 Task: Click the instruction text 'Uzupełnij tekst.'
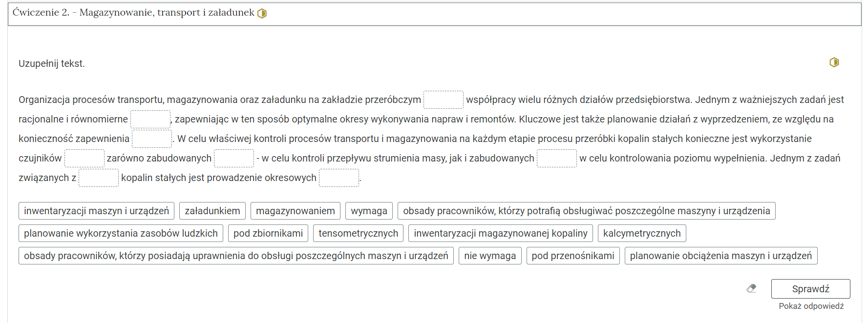point(52,63)
